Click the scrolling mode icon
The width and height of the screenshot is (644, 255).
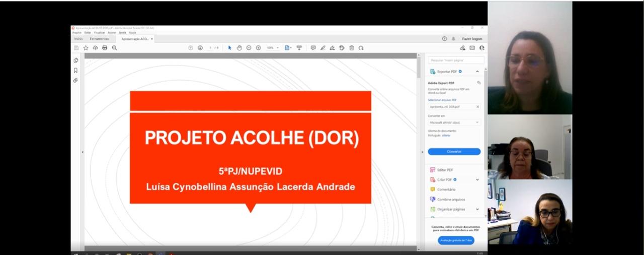[299, 48]
